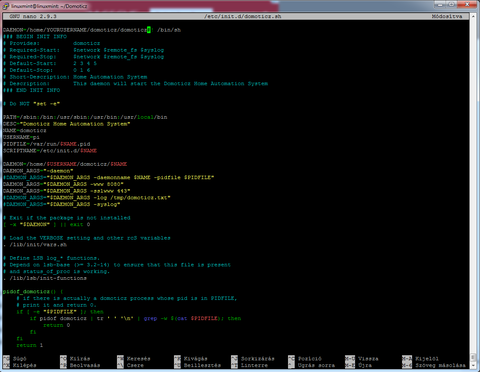Click the "return 1" line
Viewport: 480px width, 372px height.
tap(30, 345)
